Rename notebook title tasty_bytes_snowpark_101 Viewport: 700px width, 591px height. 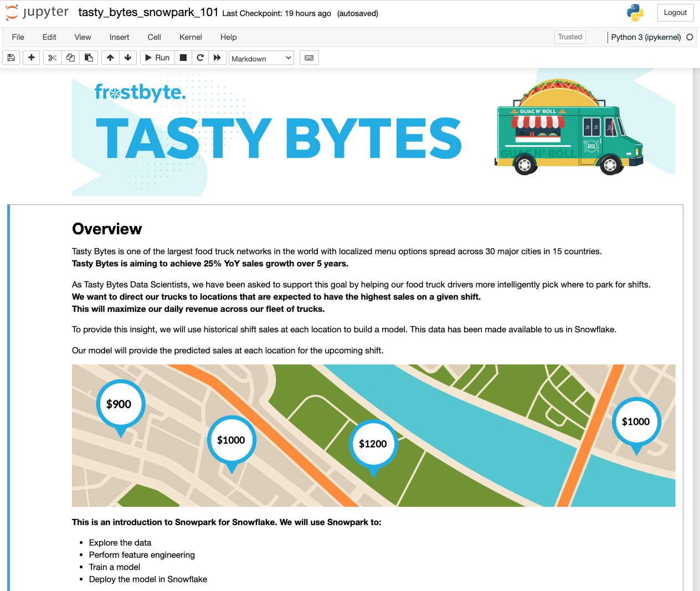point(148,12)
